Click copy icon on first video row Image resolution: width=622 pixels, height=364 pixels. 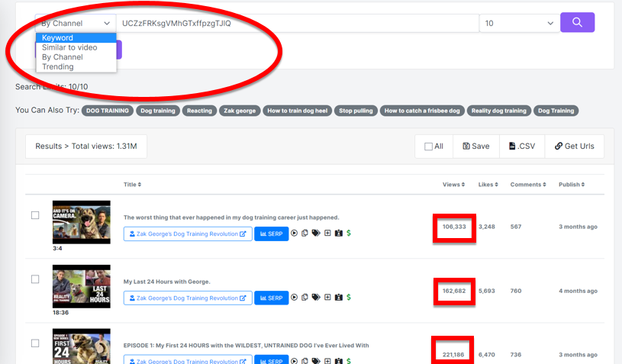tap(305, 234)
